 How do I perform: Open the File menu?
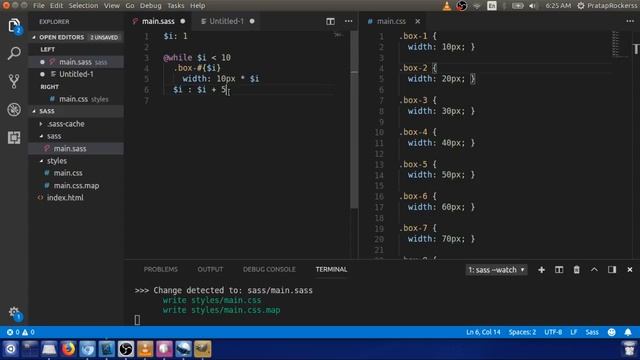[39, 6]
